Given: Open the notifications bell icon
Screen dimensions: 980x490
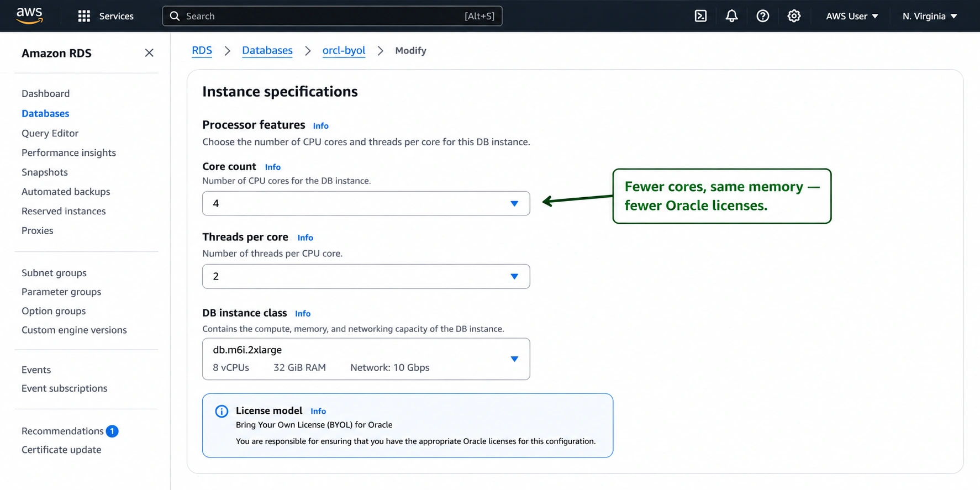Looking at the screenshot, I should [x=731, y=16].
